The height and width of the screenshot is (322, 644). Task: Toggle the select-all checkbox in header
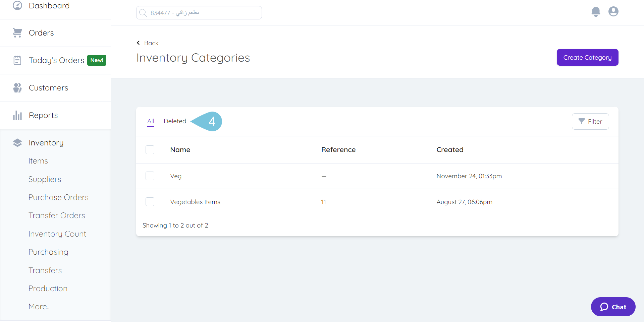150,150
